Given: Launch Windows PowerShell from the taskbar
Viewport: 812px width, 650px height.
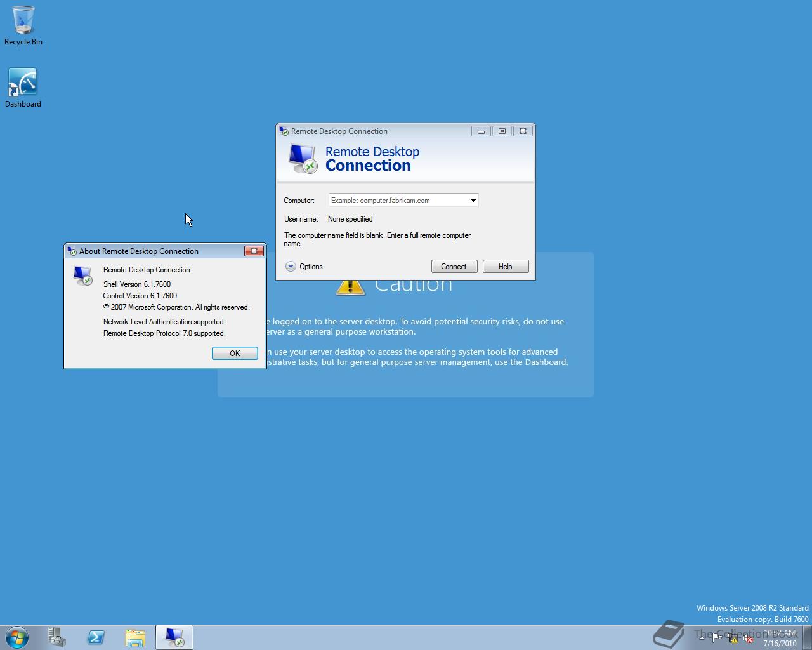Looking at the screenshot, I should 96,637.
